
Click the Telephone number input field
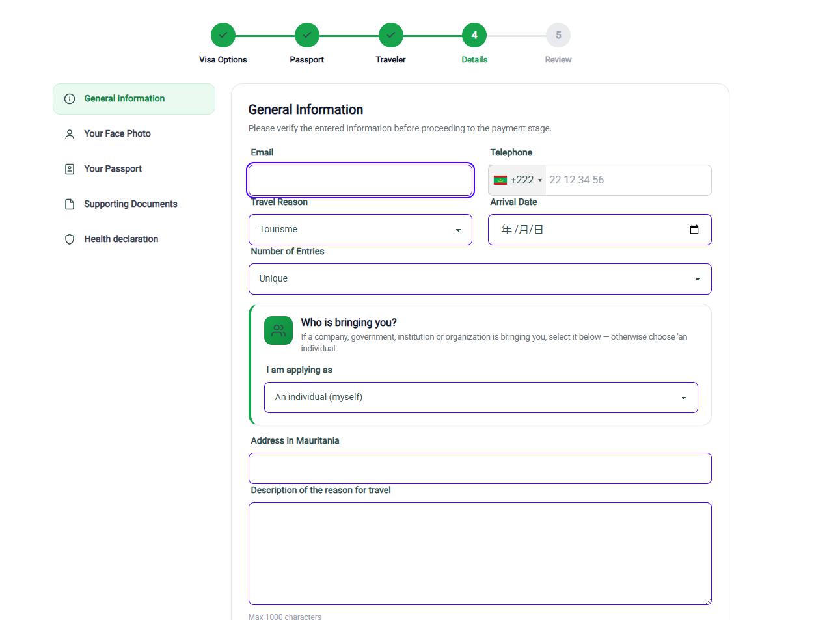point(629,180)
